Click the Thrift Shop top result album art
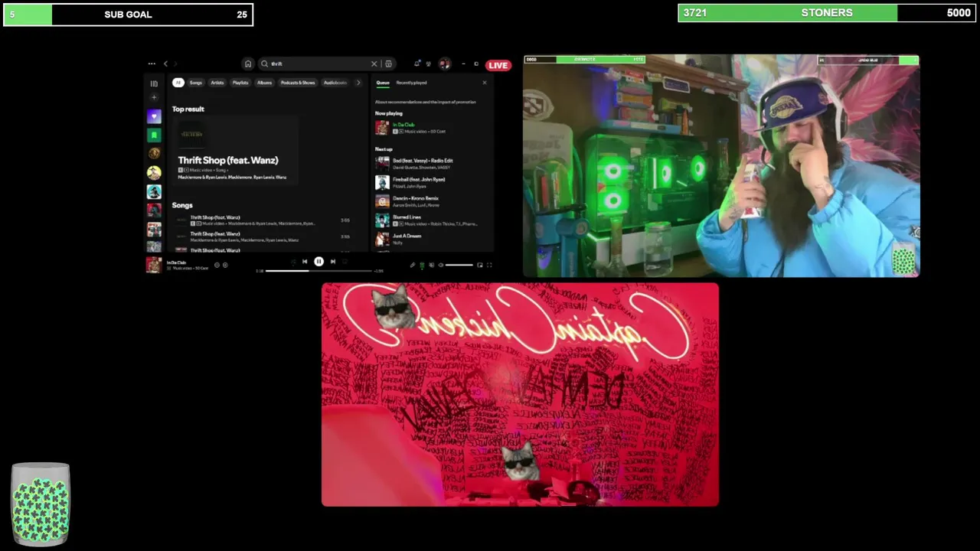980x551 pixels. 191,135
